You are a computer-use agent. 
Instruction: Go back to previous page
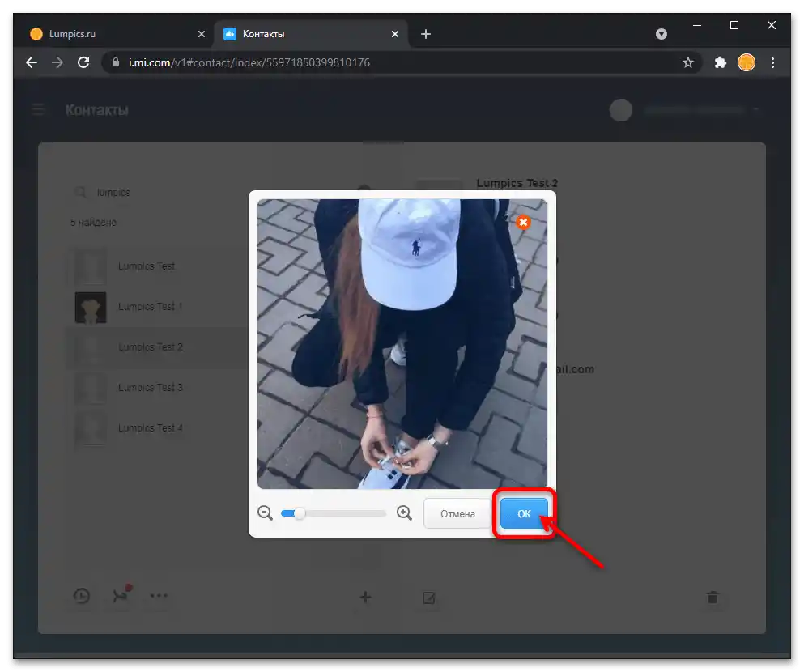(32, 62)
